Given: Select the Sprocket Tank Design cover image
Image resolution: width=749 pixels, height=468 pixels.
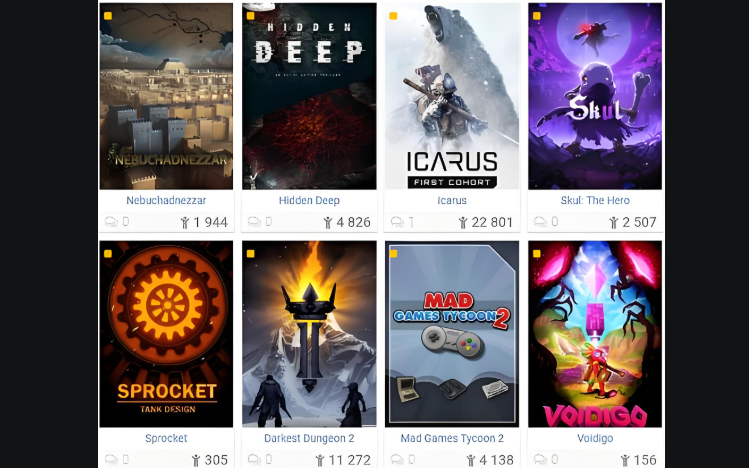Looking at the screenshot, I should click(166, 334).
